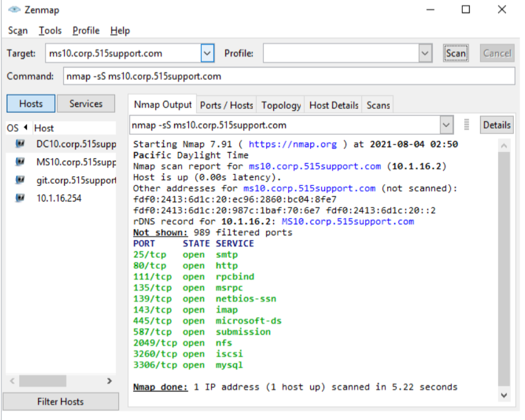This screenshot has width=525, height=420.
Task: Click the 445/tcp microsoft-ds row
Action: pos(207,321)
